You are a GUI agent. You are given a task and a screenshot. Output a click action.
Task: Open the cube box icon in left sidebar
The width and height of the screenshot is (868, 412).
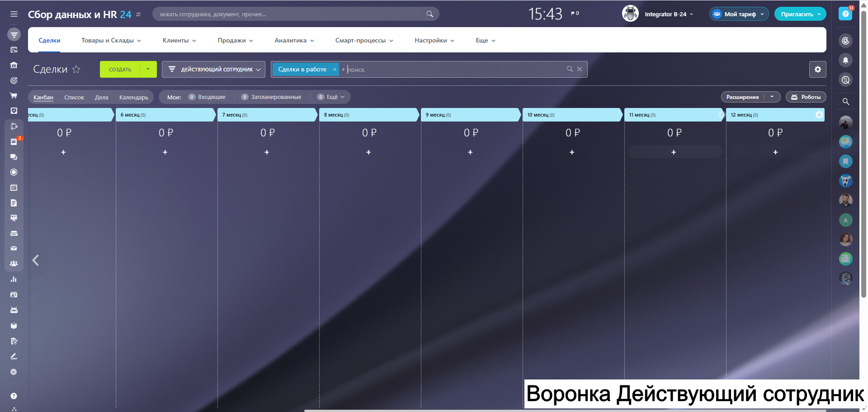tap(14, 325)
